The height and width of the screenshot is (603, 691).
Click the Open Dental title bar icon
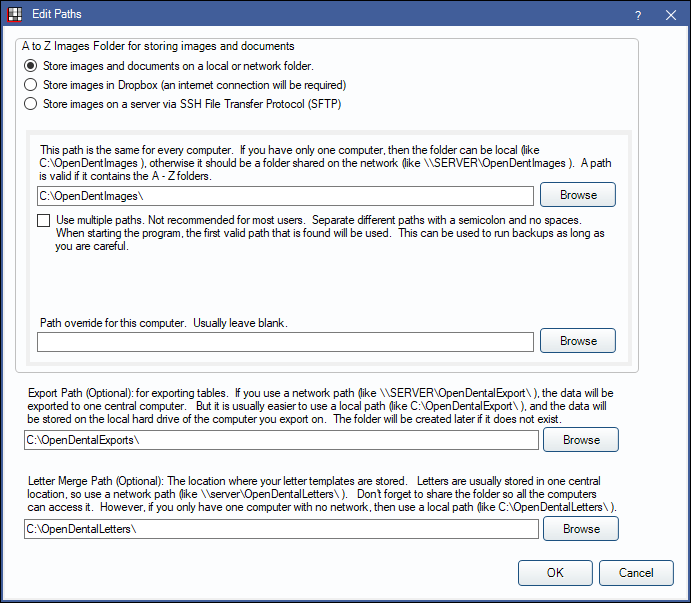pyautogui.click(x=15, y=14)
